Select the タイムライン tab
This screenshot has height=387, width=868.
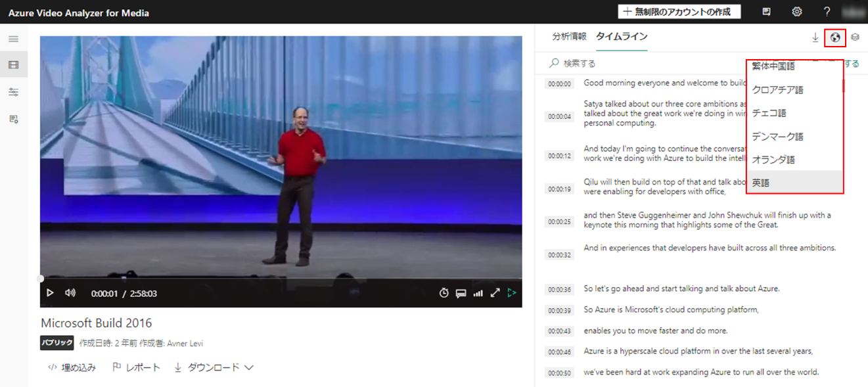pos(622,37)
